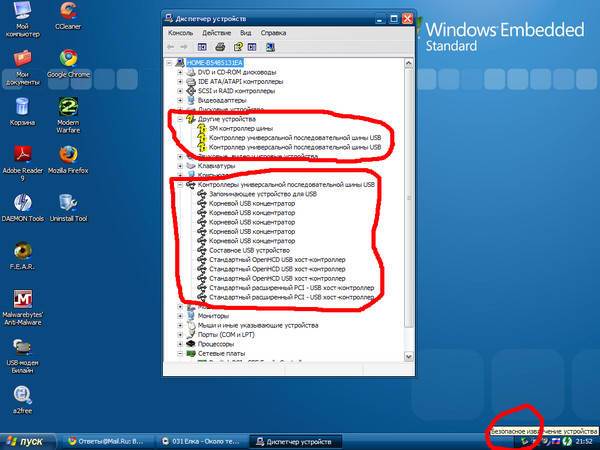This screenshot has width=600, height=450.
Task: Open the Консоль menu
Action: pos(180,33)
